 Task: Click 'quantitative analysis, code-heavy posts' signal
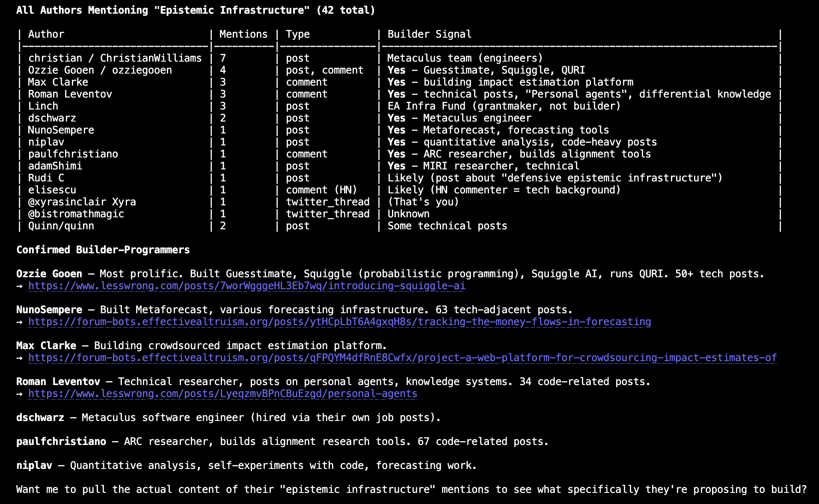click(x=540, y=142)
